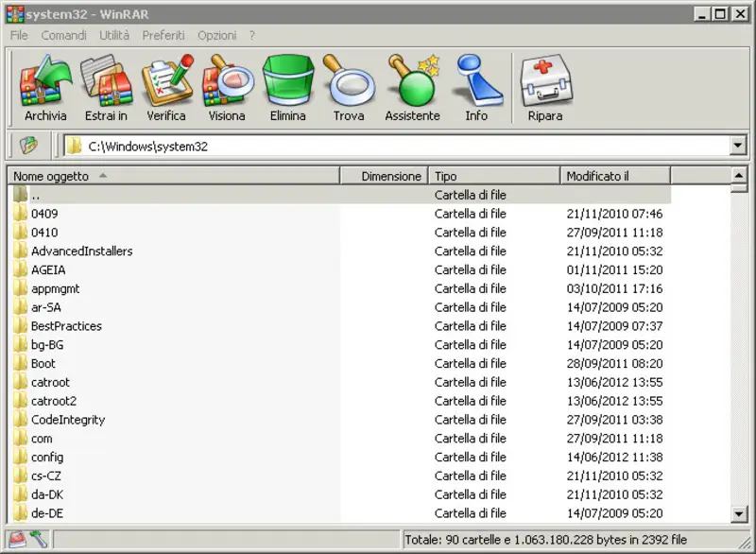This screenshot has width=756, height=554.
Task: Click date 01/11/2011 15:20
Action: [x=615, y=269]
